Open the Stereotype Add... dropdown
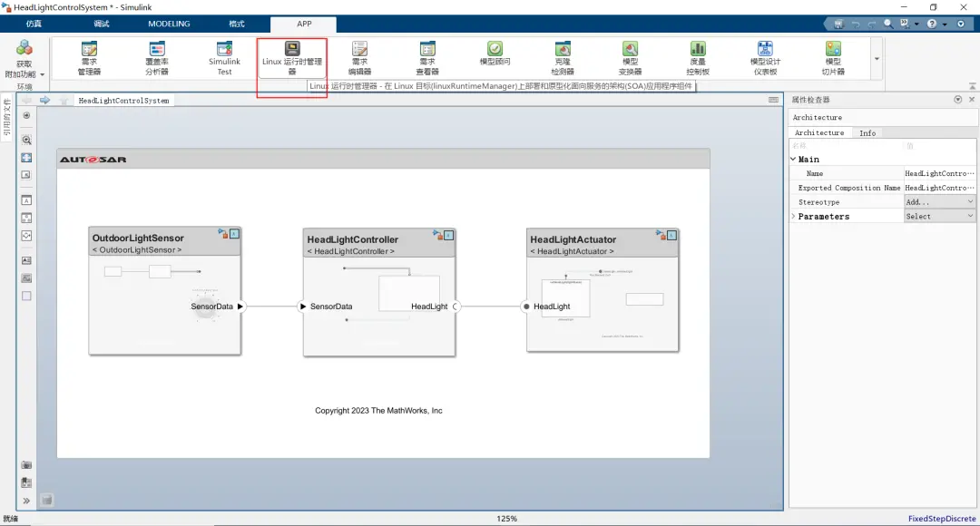 coord(940,201)
